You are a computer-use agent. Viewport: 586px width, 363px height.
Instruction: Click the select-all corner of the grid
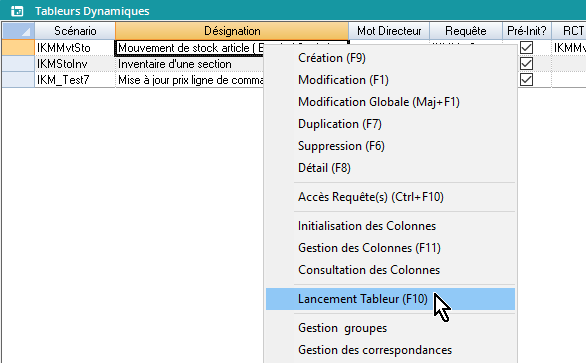18,31
